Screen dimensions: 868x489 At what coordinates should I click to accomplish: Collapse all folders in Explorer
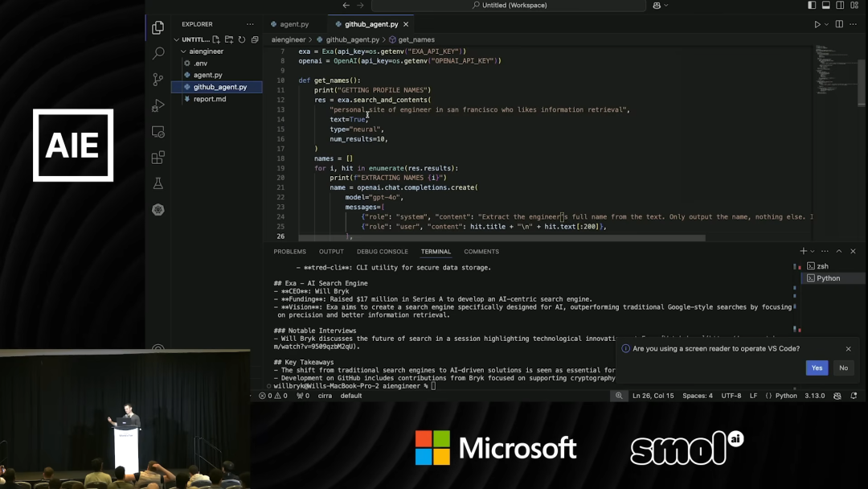pos(255,39)
